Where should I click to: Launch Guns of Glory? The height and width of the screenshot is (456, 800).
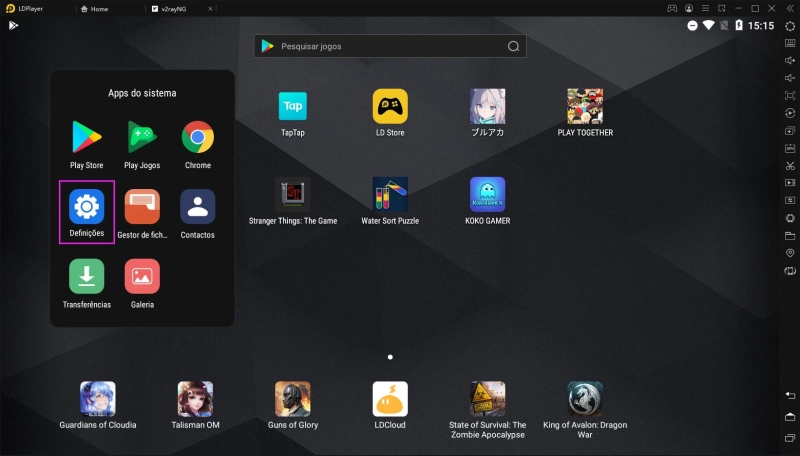pyautogui.click(x=293, y=406)
